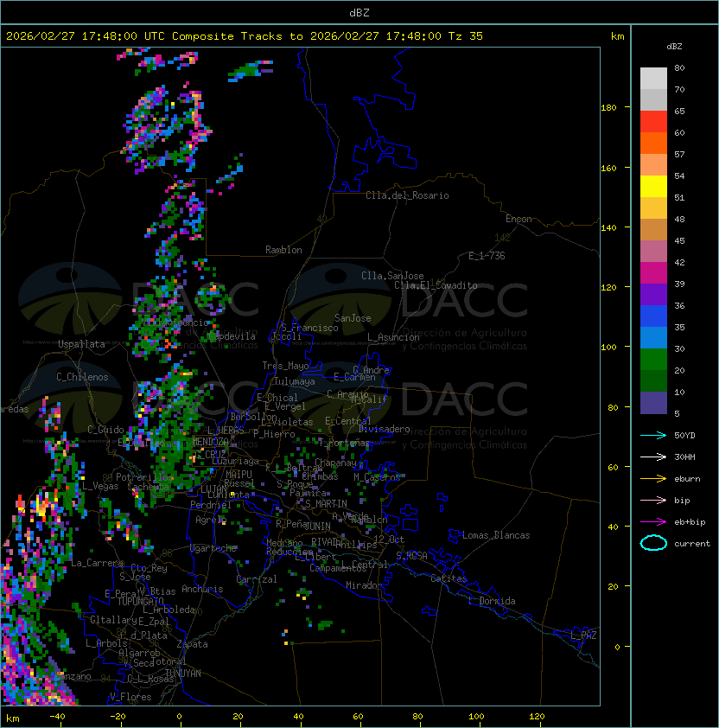Select the magenta swatch in dBZ legend
Screen dimensions: 719x728
tap(653, 273)
